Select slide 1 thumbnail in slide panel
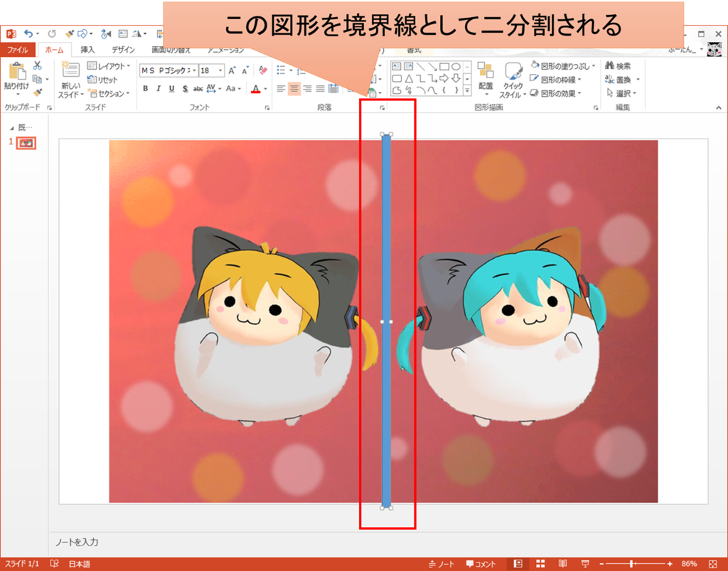This screenshot has width=728, height=571. pos(26,142)
